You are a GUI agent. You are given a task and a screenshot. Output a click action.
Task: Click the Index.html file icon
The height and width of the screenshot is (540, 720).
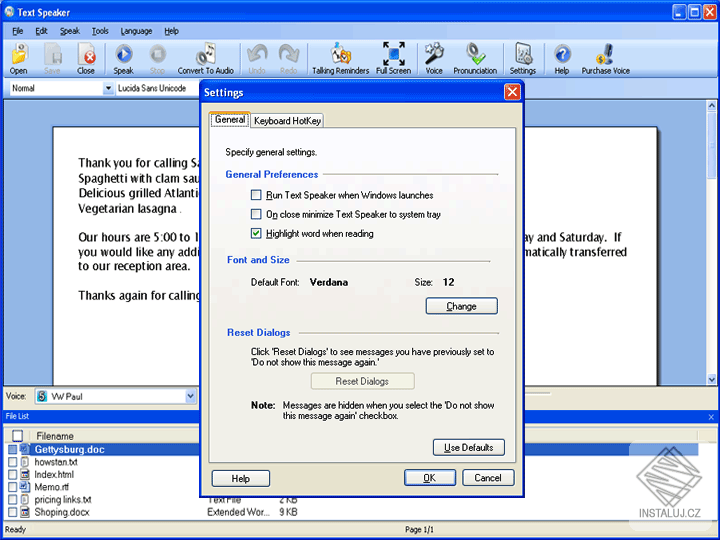(x=25, y=474)
